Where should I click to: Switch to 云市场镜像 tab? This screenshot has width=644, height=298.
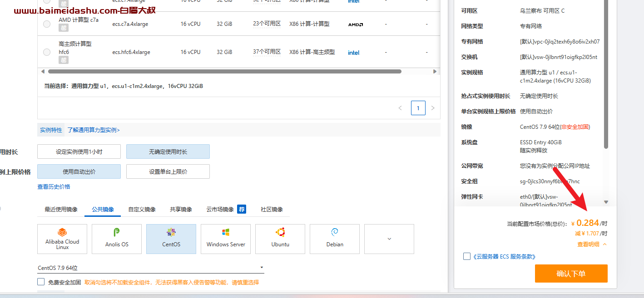pos(220,209)
